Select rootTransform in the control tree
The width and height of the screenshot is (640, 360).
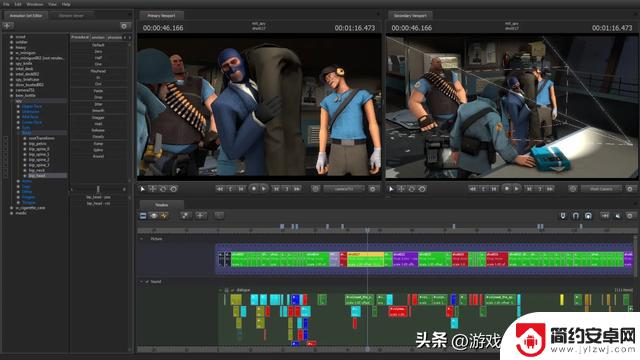[41, 138]
